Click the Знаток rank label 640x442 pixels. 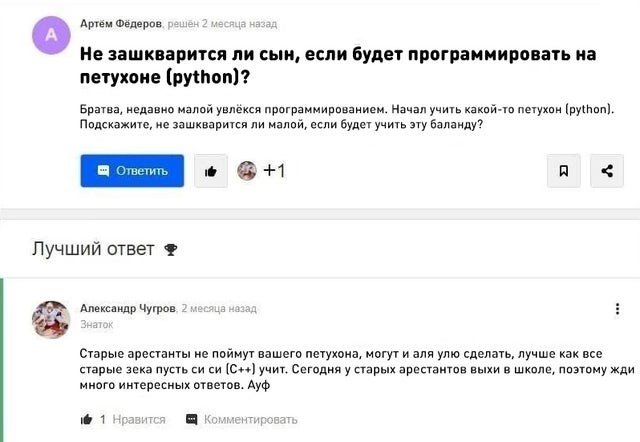96,324
